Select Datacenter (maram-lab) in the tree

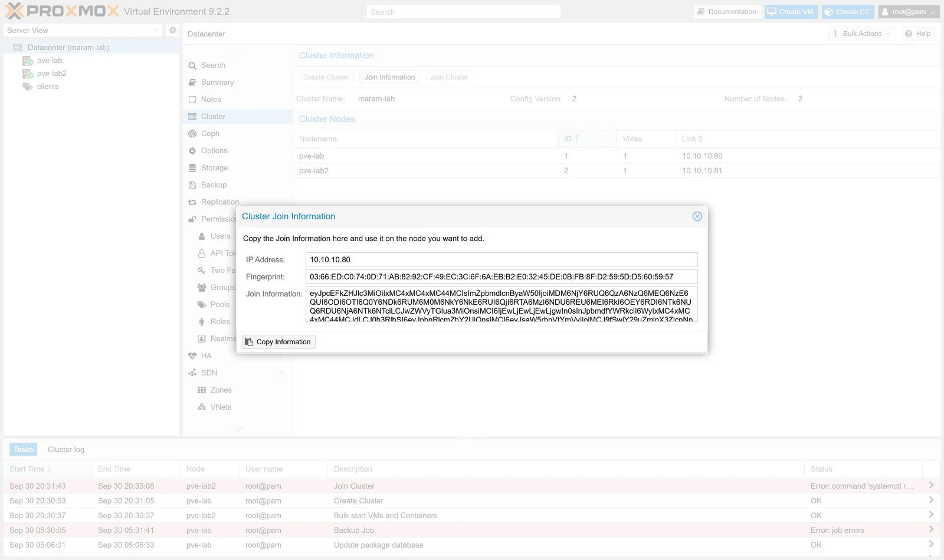coord(68,47)
